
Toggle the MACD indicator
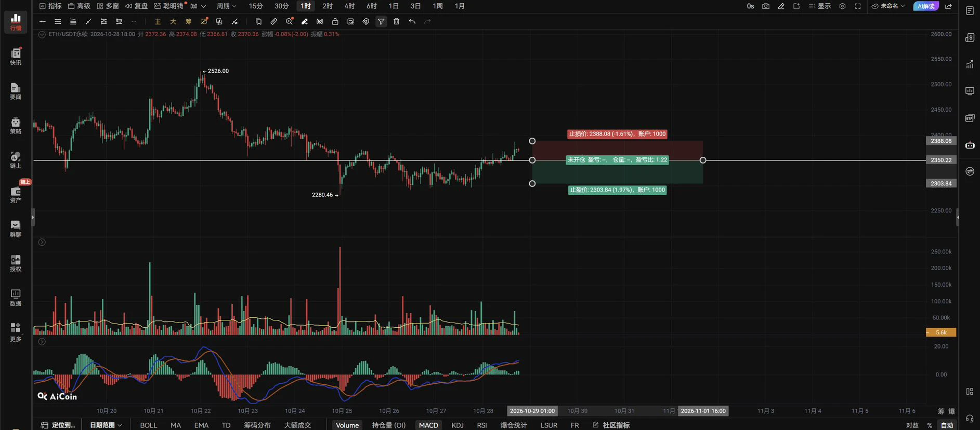428,425
